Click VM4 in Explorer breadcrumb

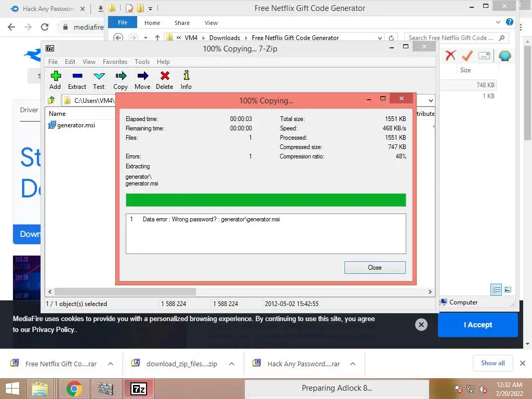[191, 37]
